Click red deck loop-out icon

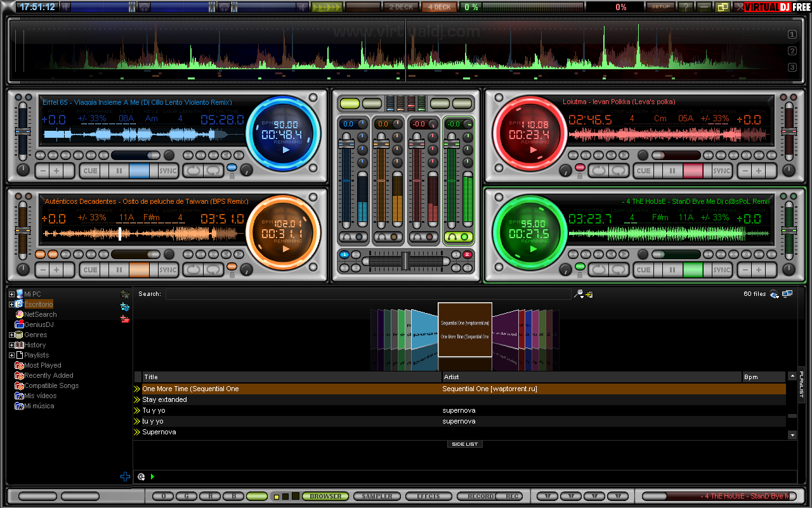619,171
